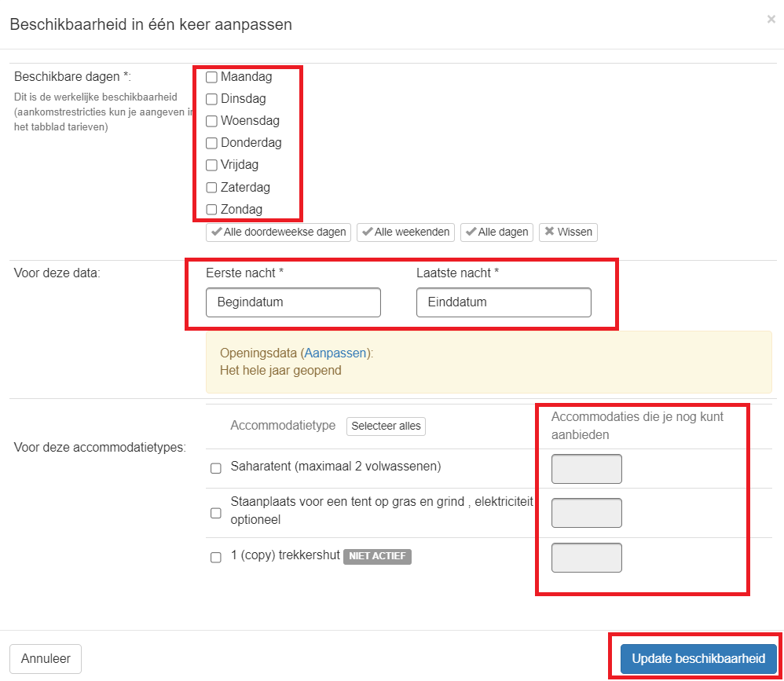Image resolution: width=784 pixels, height=681 pixels.
Task: Clear days with Wissen button
Action: [x=568, y=232]
